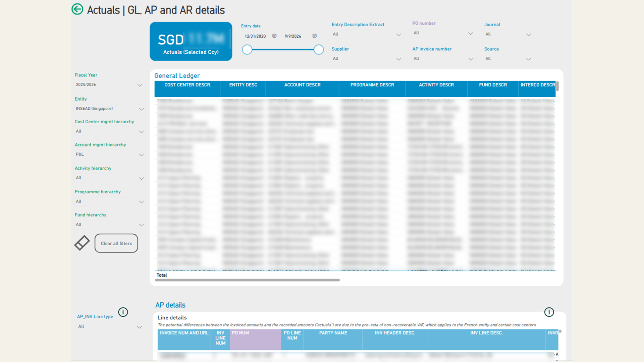The height and width of the screenshot is (362, 644).
Task: Expand the Journal filter dropdown
Action: coord(508,34)
